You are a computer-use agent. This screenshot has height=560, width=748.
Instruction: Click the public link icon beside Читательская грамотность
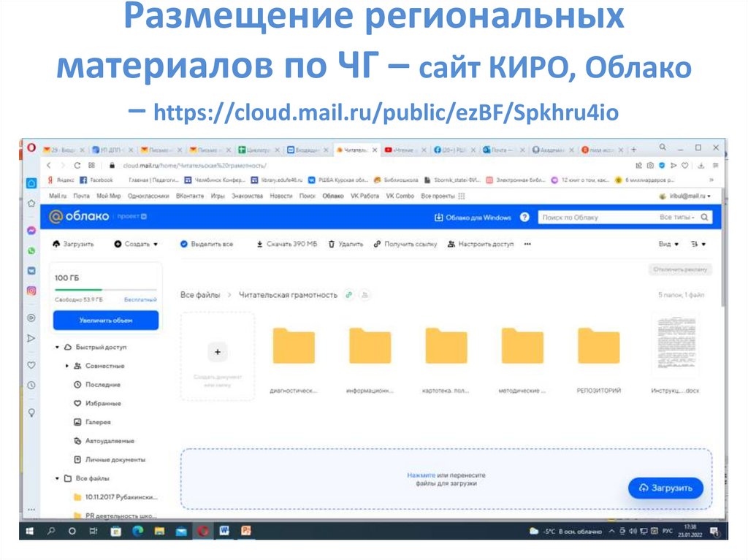click(349, 295)
